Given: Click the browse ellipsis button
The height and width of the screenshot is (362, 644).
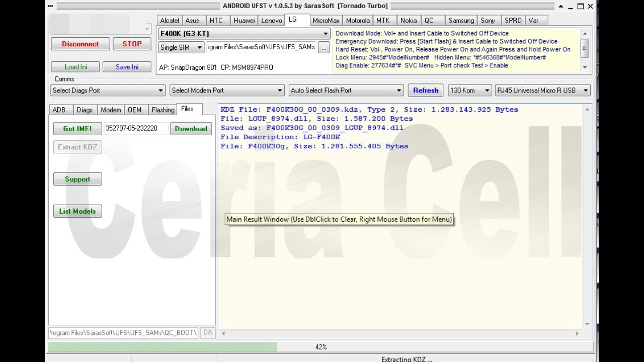Looking at the screenshot, I should tap(324, 47).
